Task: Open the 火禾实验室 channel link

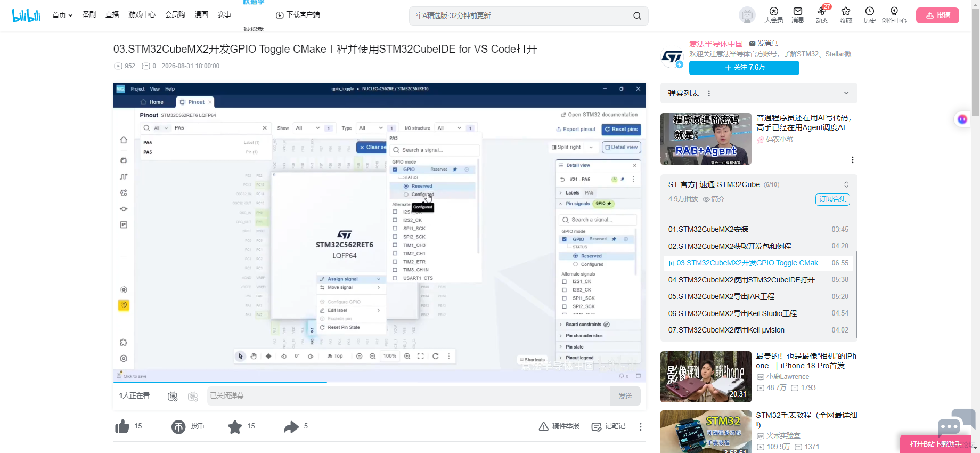Action: tap(779, 436)
